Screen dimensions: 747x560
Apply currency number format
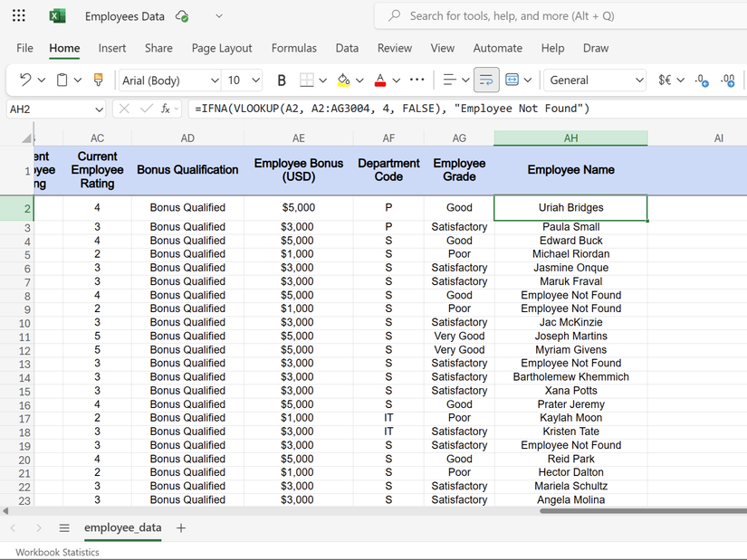point(664,80)
